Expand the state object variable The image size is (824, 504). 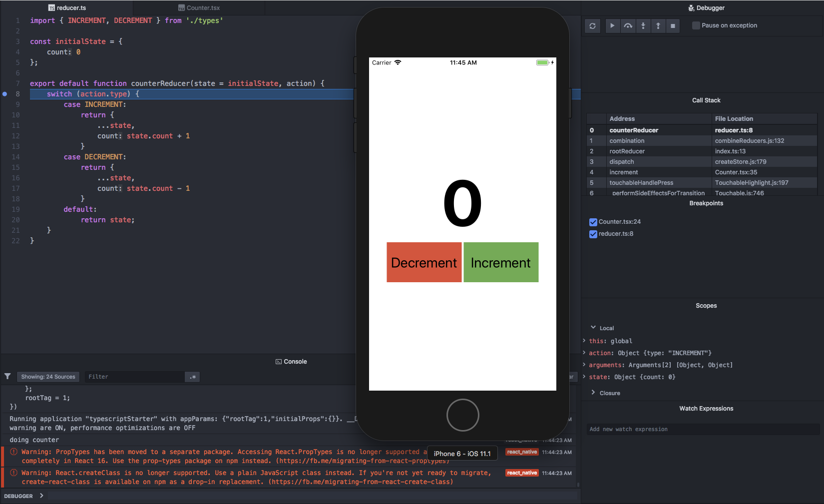pyautogui.click(x=584, y=377)
